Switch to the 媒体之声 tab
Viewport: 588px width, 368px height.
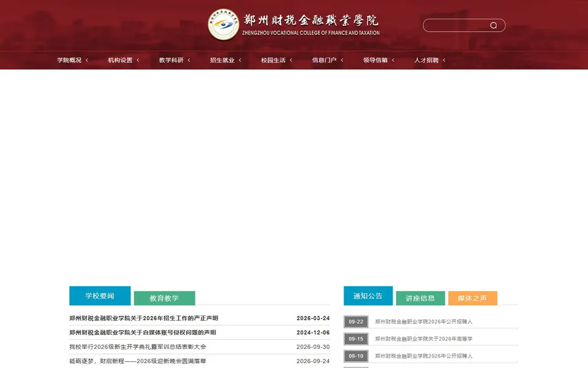472,298
